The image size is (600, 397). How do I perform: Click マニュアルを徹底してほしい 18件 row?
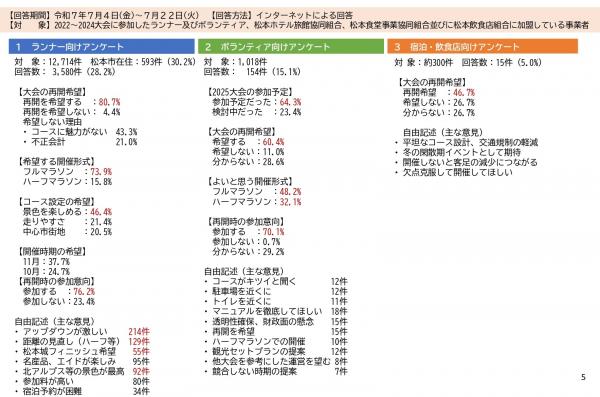(276, 312)
